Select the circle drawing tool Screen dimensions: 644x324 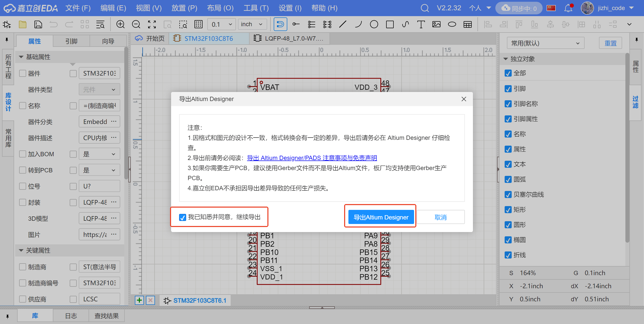tap(374, 24)
